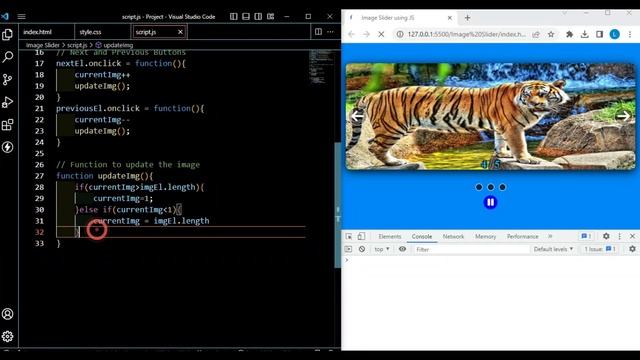640x360 pixels.
Task: Select the second slider dot
Action: 491,187
